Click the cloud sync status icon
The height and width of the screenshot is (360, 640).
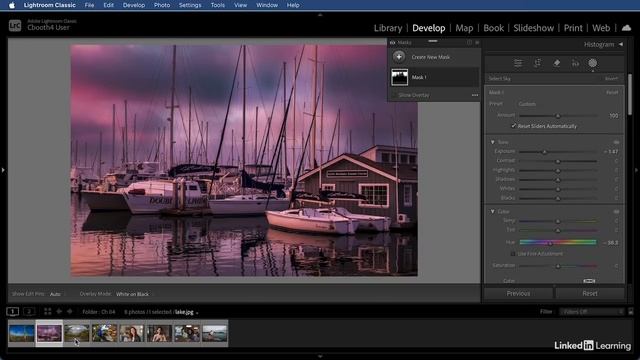coord(626,28)
